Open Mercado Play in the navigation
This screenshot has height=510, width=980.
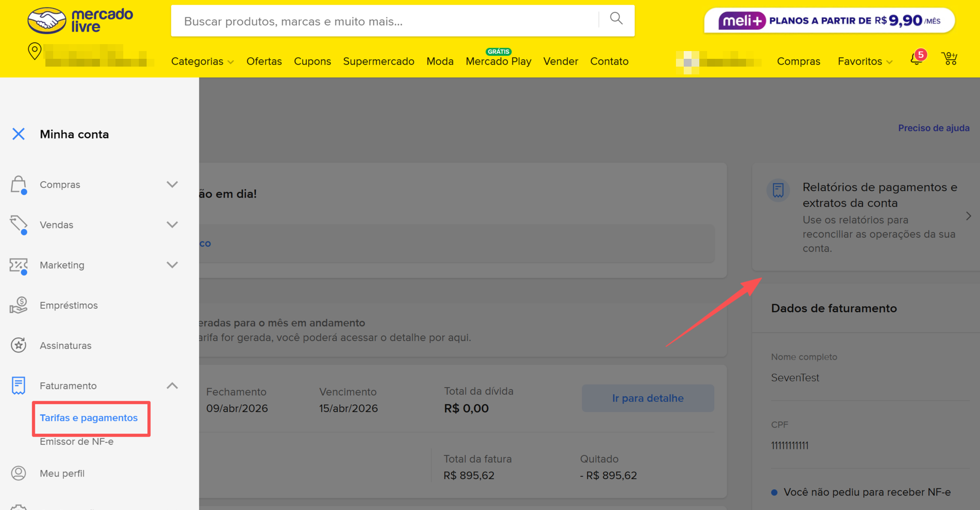[x=498, y=61]
